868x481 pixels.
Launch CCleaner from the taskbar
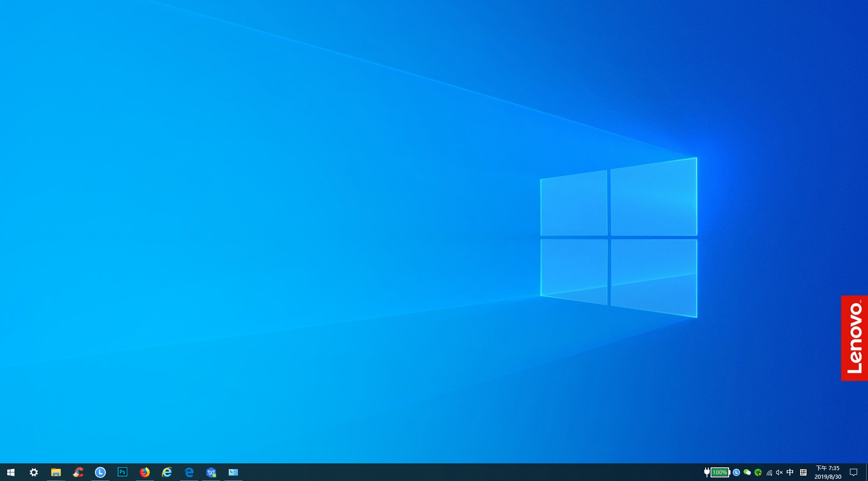78,472
